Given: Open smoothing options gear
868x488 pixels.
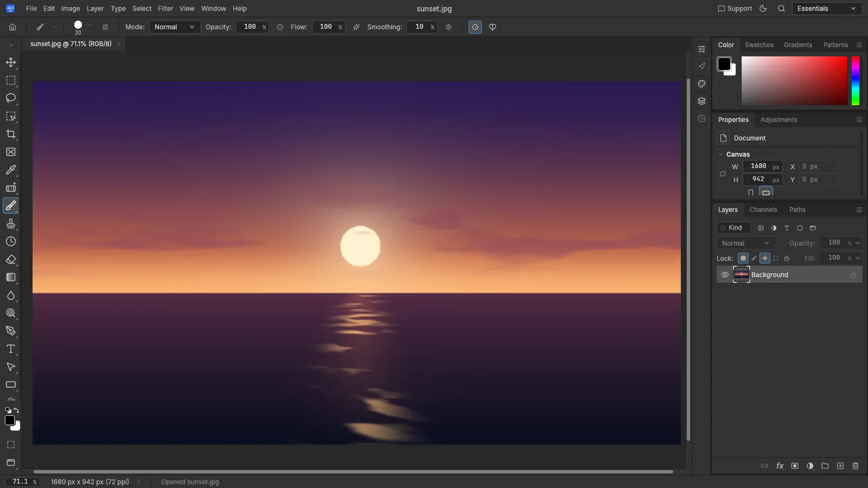Looking at the screenshot, I should pyautogui.click(x=449, y=27).
